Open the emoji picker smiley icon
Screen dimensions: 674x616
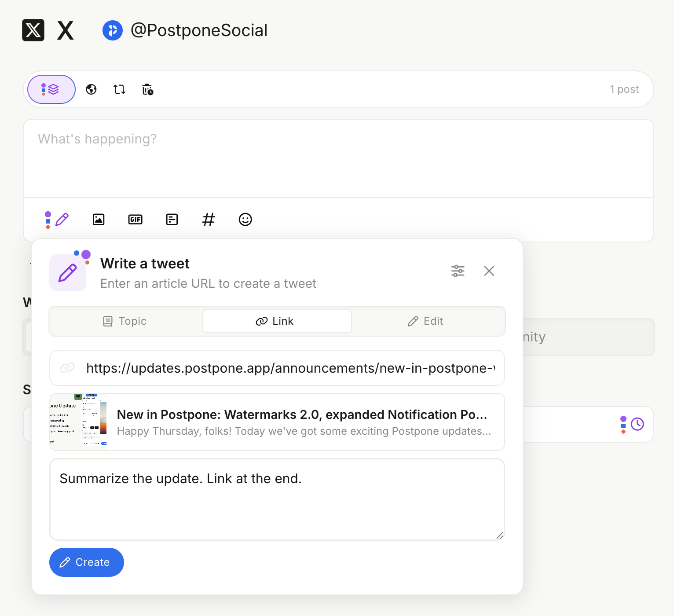coord(245,220)
